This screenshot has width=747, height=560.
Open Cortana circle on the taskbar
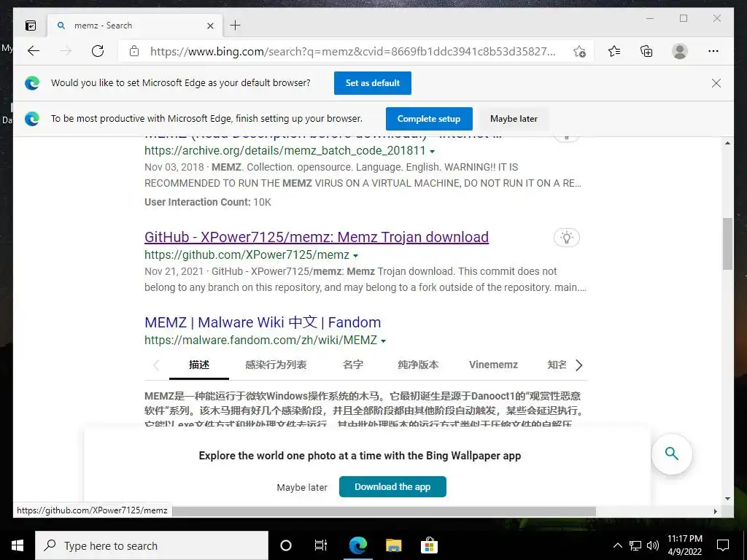click(286, 545)
